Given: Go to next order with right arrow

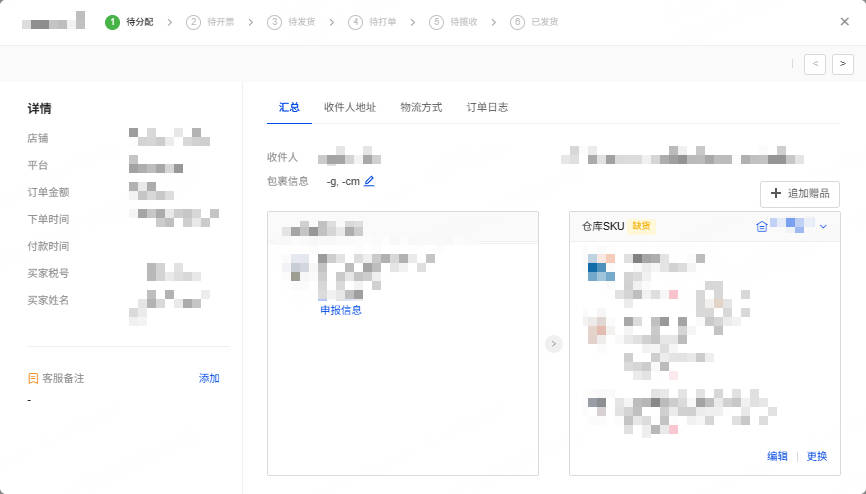Looking at the screenshot, I should coord(842,64).
